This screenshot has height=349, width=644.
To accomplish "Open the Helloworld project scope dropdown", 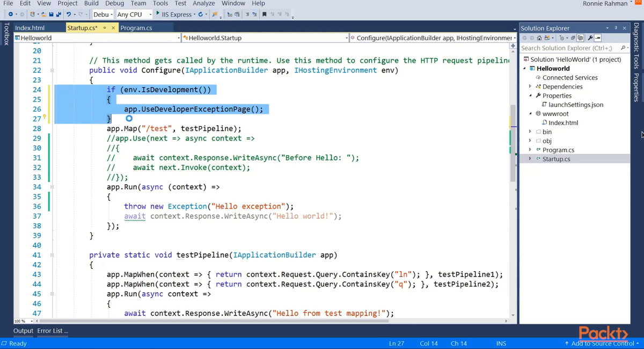I will coord(98,38).
